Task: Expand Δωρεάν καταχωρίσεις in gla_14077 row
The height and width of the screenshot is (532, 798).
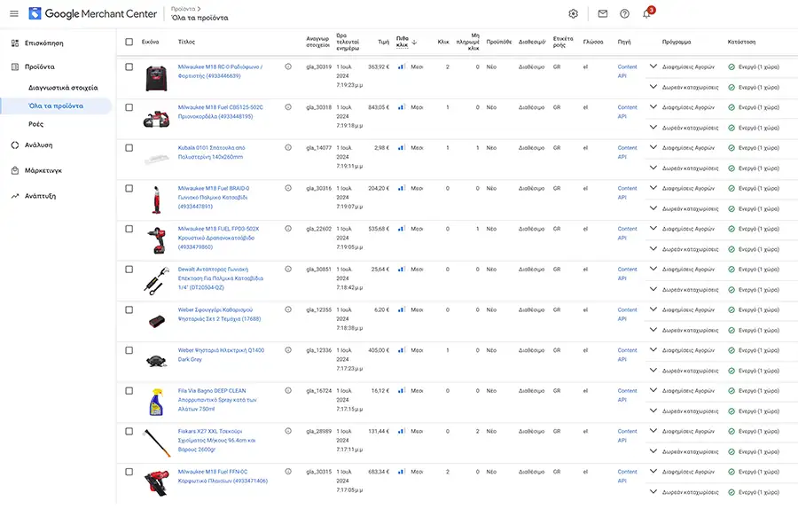Action: tap(653, 168)
